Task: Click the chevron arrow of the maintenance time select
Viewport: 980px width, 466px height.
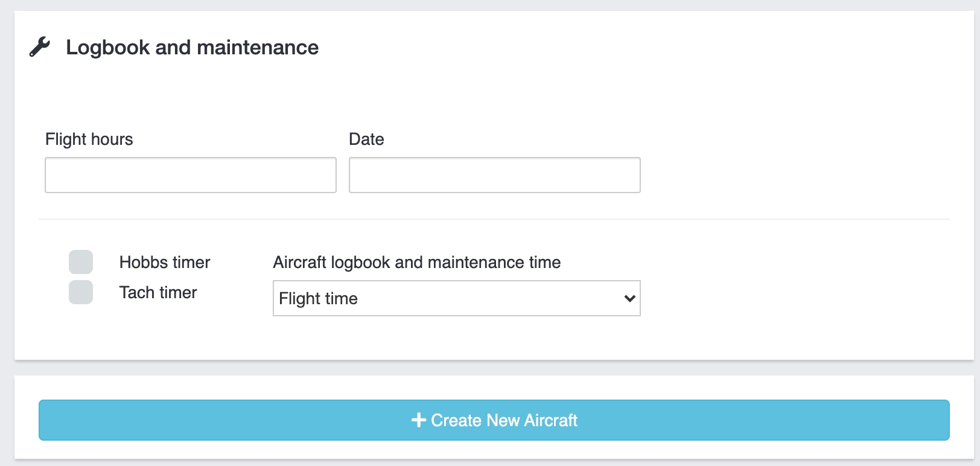Action: (629, 298)
